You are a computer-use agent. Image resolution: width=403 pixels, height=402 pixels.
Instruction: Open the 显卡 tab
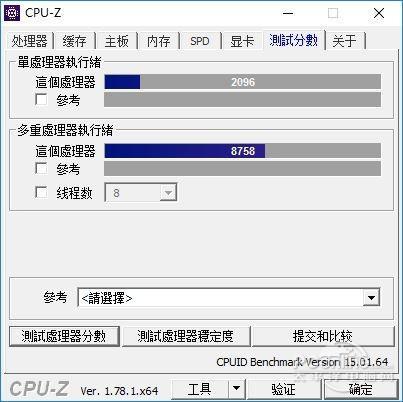coord(242,41)
